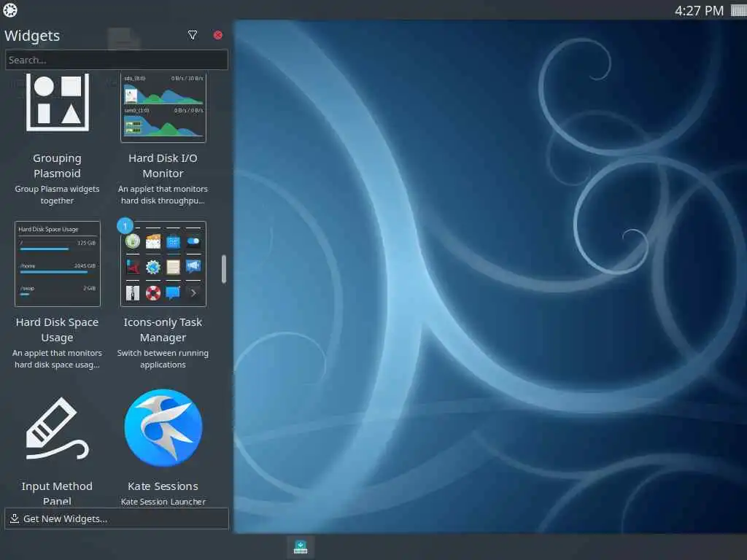Select the Grouping Plasmoid widget icon
Image resolution: width=747 pixels, height=560 pixels.
(57, 102)
